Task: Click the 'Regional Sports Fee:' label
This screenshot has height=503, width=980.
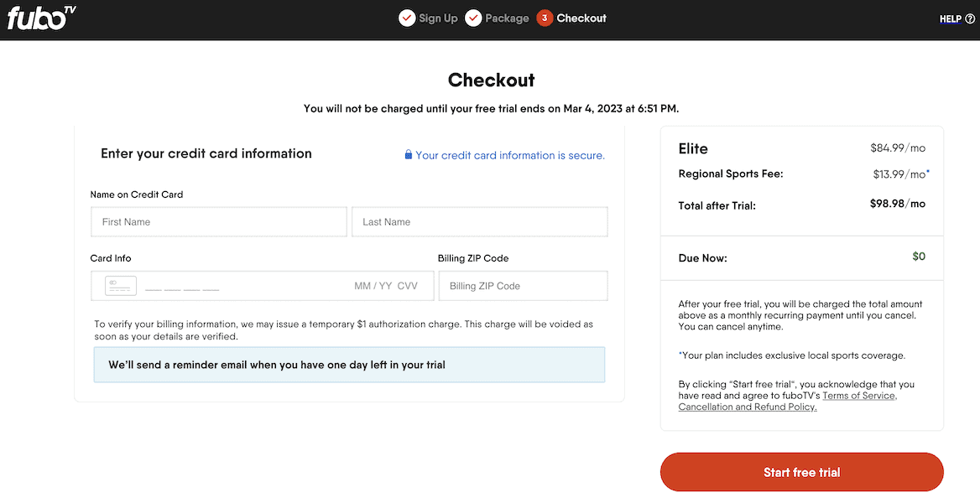Action: pos(731,174)
